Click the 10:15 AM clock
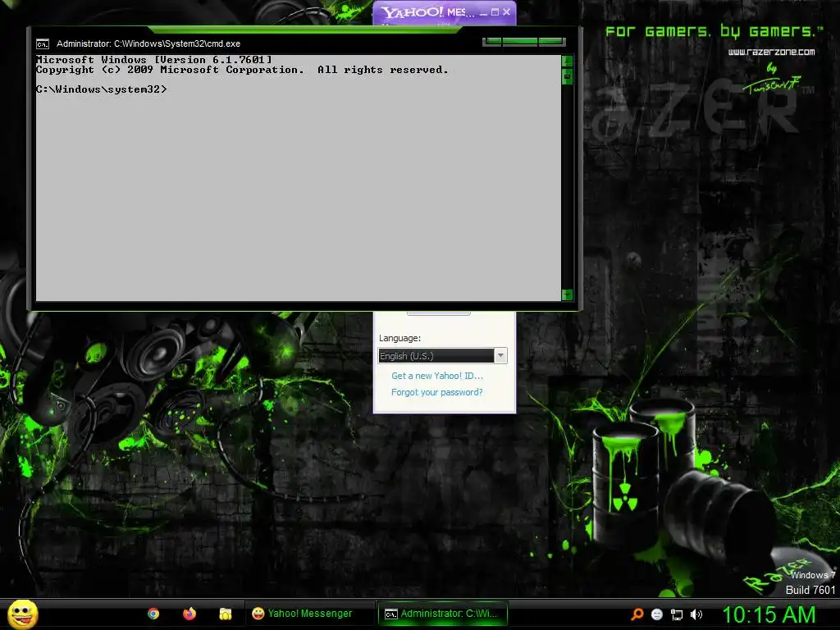Viewport: 840px width, 630px height. 769,614
